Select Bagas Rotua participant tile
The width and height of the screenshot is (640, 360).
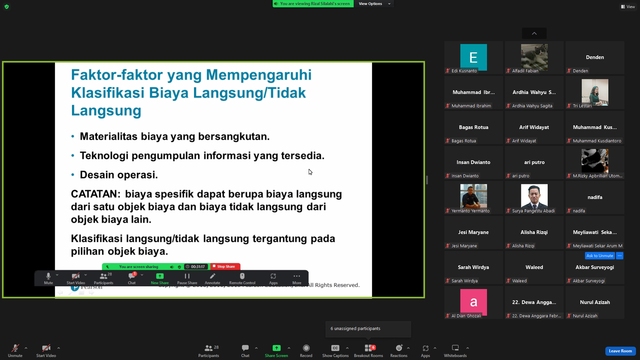coord(473,128)
